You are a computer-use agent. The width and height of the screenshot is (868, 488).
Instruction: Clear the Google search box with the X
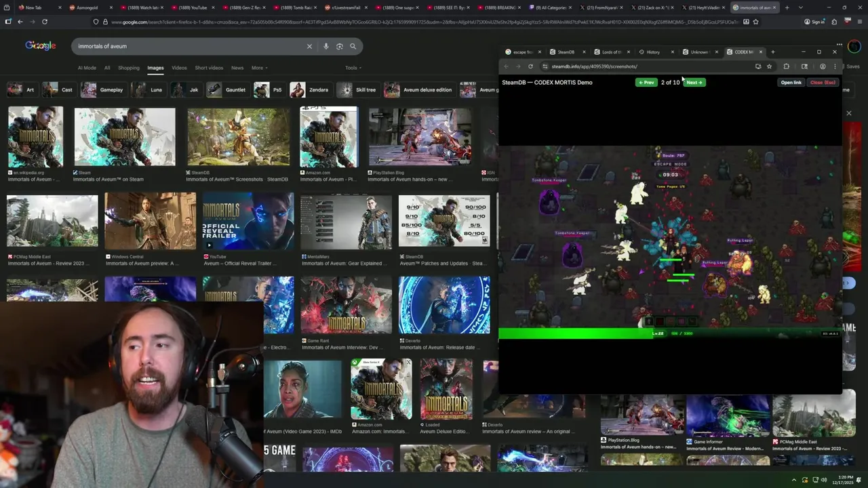[309, 46]
